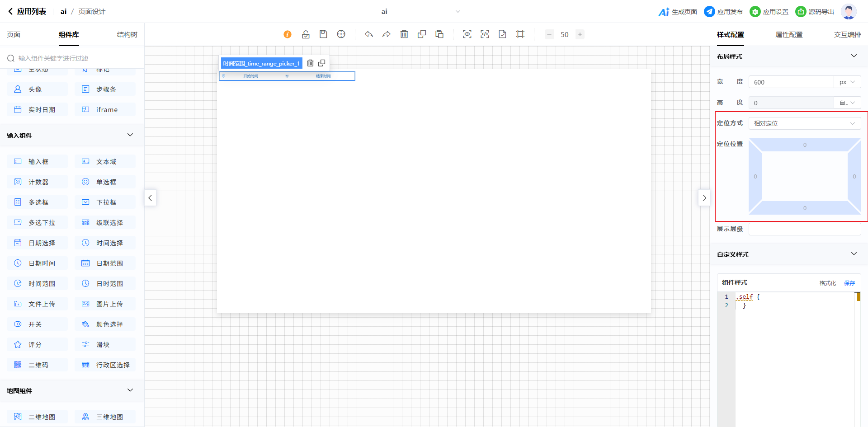Switch to the 属性配置 tab
The width and height of the screenshot is (868, 427).
coord(789,35)
